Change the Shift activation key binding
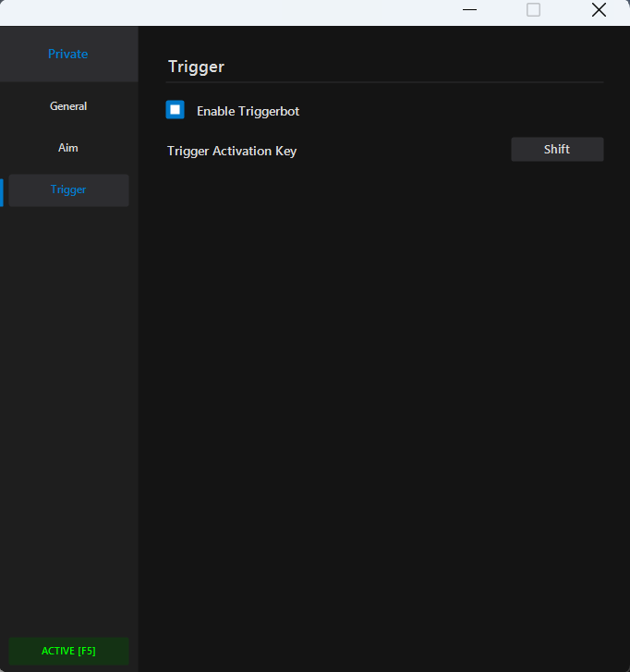 [556, 149]
